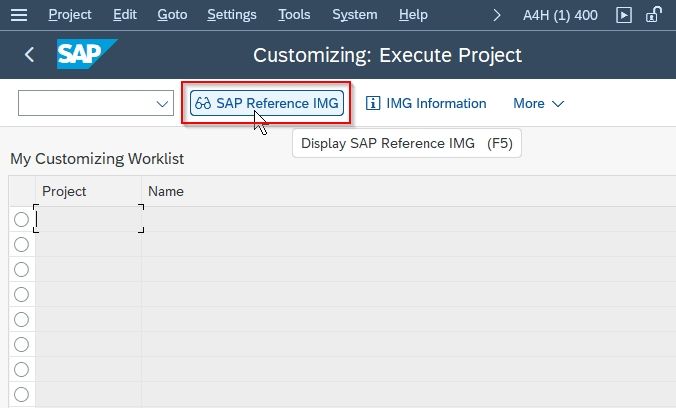The height and width of the screenshot is (408, 676).
Task: Select the fifth worklist row radio button
Action: point(21,320)
